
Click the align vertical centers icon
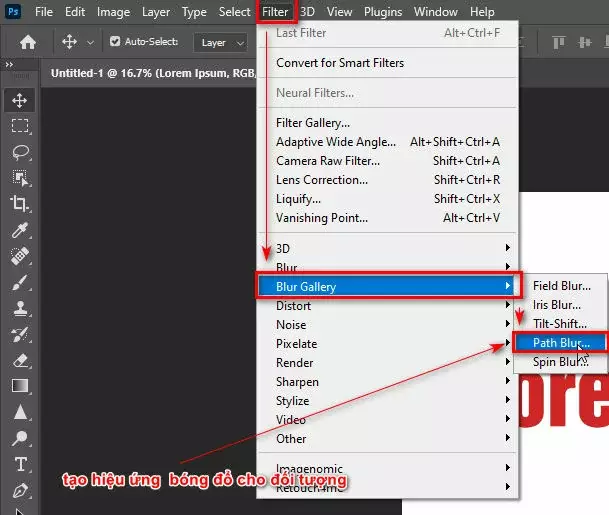click(584, 42)
